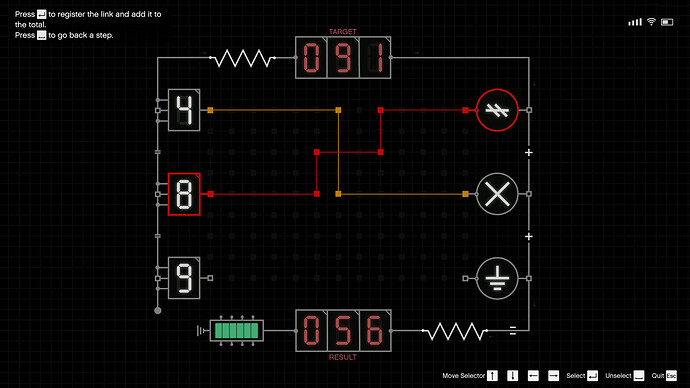Click the Move Selector right arrow key
The height and width of the screenshot is (388, 690).
[553, 376]
